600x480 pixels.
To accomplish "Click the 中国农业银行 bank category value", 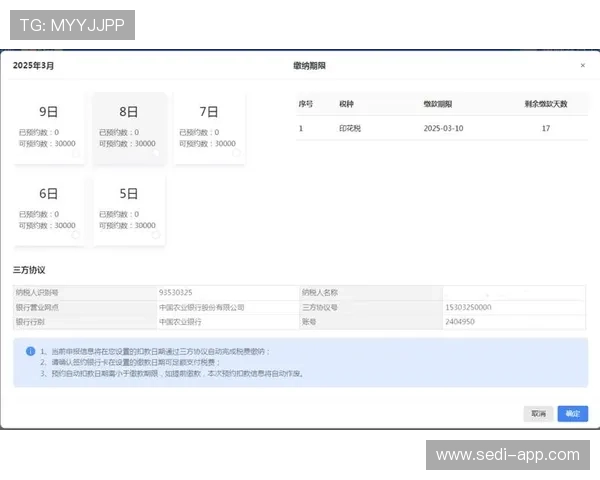I will [180, 322].
